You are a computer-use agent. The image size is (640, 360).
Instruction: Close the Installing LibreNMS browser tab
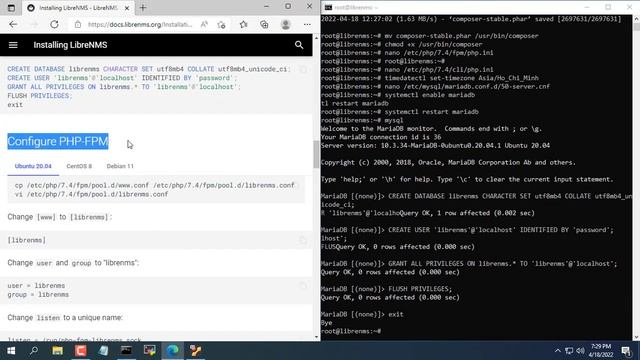coord(127,8)
